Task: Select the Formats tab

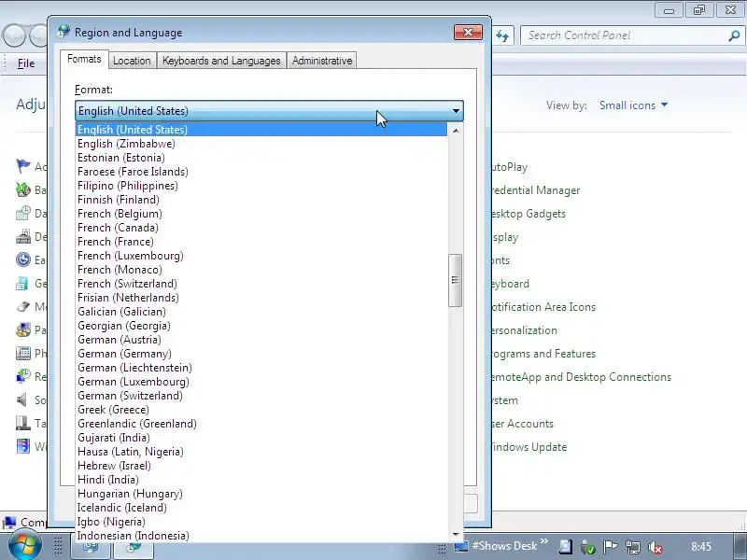Action: tap(84, 59)
